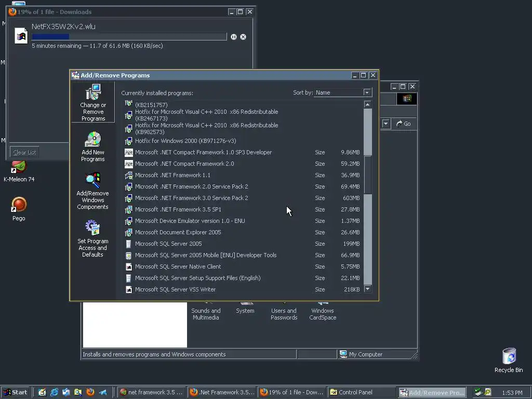The image size is (532, 399).
Task: Select Microsoft .NET Framework 2.0 Service Pack 2
Action: [x=243, y=187]
